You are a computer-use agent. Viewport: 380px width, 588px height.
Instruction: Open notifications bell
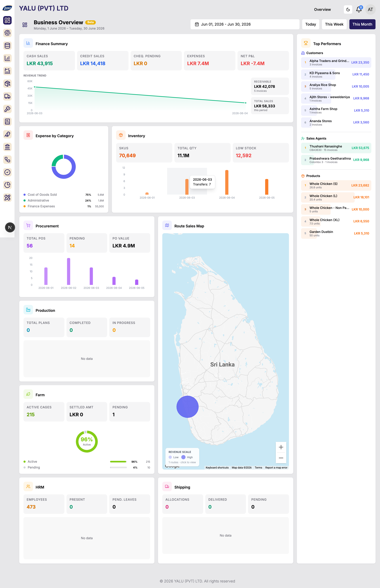359,9
